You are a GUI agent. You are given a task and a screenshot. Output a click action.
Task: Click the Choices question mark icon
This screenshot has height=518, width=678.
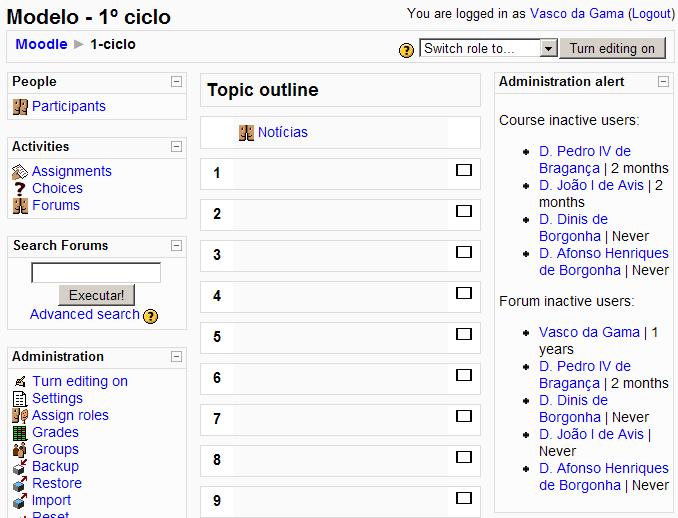19,189
